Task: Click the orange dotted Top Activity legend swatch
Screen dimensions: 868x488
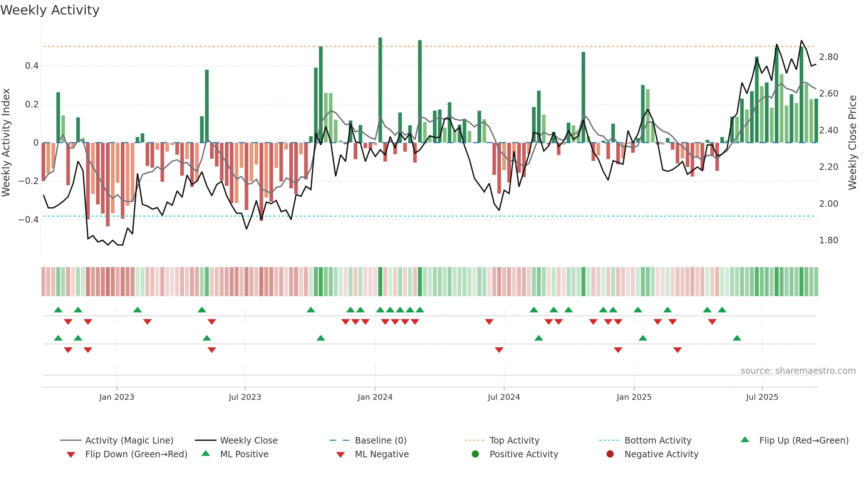Action: click(474, 440)
